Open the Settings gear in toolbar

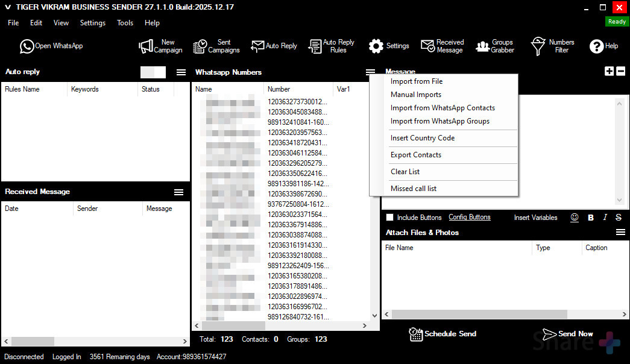click(x=389, y=46)
